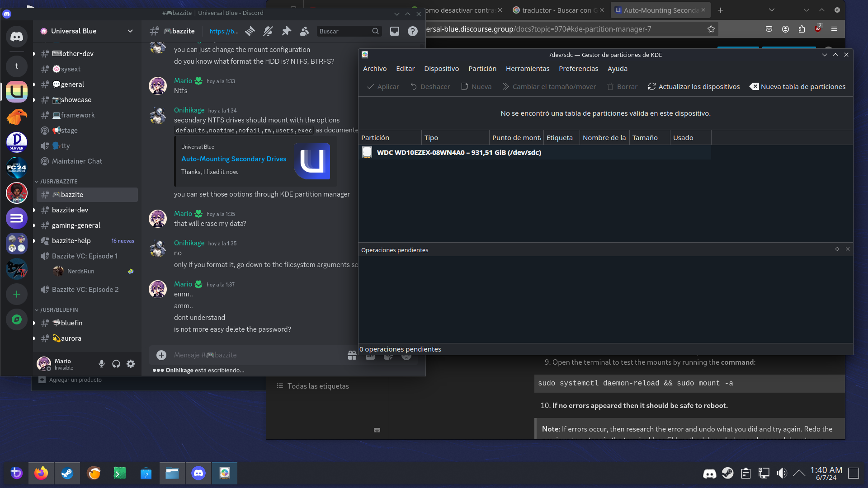Click the Discord help question mark icon
868x488 pixels.
413,31
